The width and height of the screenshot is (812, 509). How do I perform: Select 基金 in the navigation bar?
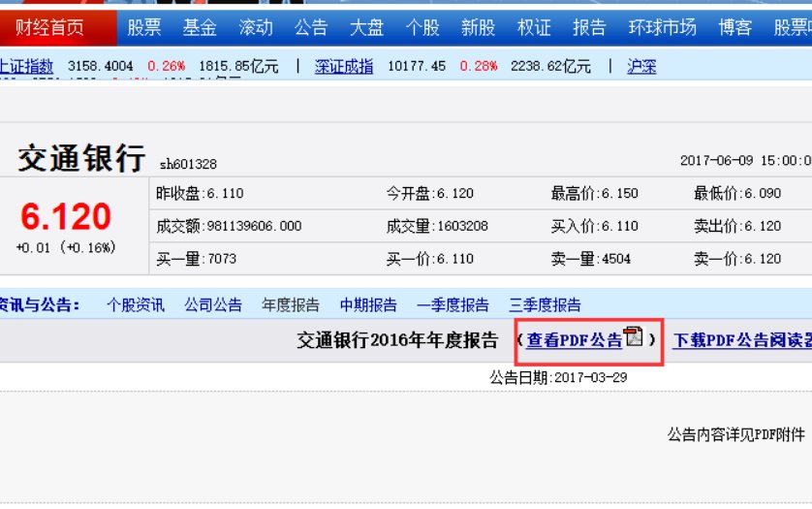[x=200, y=27]
